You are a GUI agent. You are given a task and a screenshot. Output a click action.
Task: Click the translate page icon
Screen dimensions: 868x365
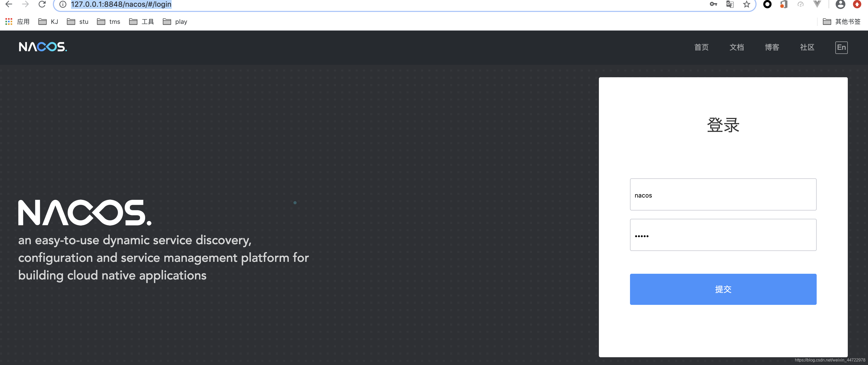click(730, 4)
